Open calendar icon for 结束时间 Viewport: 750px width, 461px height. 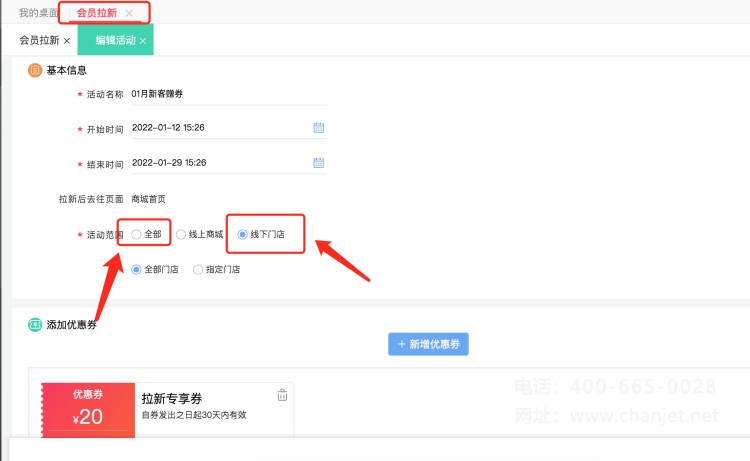coord(319,163)
